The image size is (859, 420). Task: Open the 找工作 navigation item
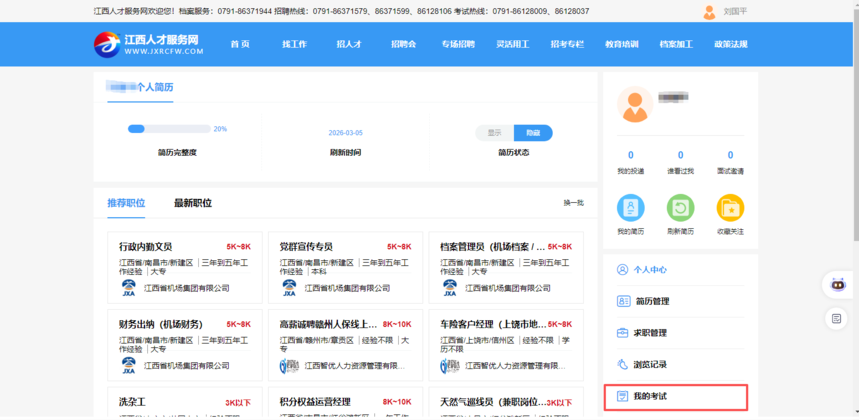point(294,44)
